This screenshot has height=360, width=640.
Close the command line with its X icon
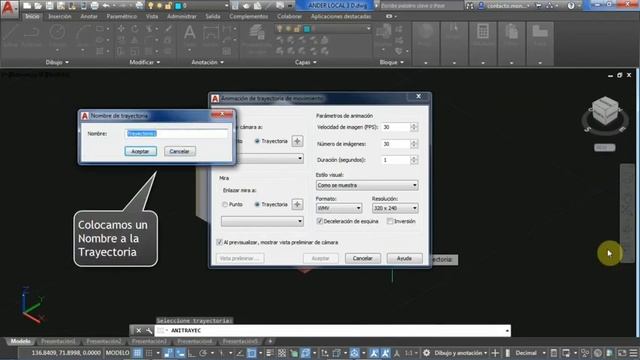click(x=138, y=331)
